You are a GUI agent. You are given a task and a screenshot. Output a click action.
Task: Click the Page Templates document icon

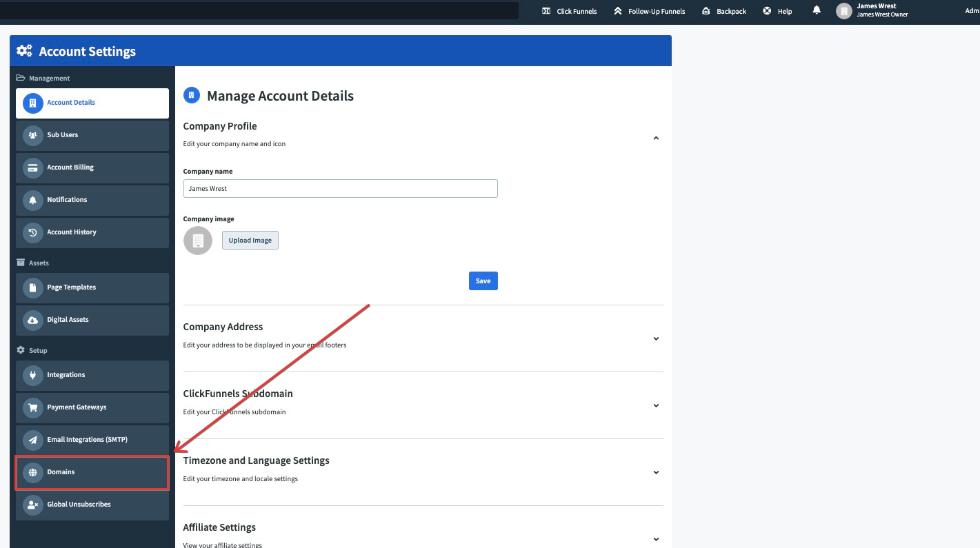click(32, 287)
